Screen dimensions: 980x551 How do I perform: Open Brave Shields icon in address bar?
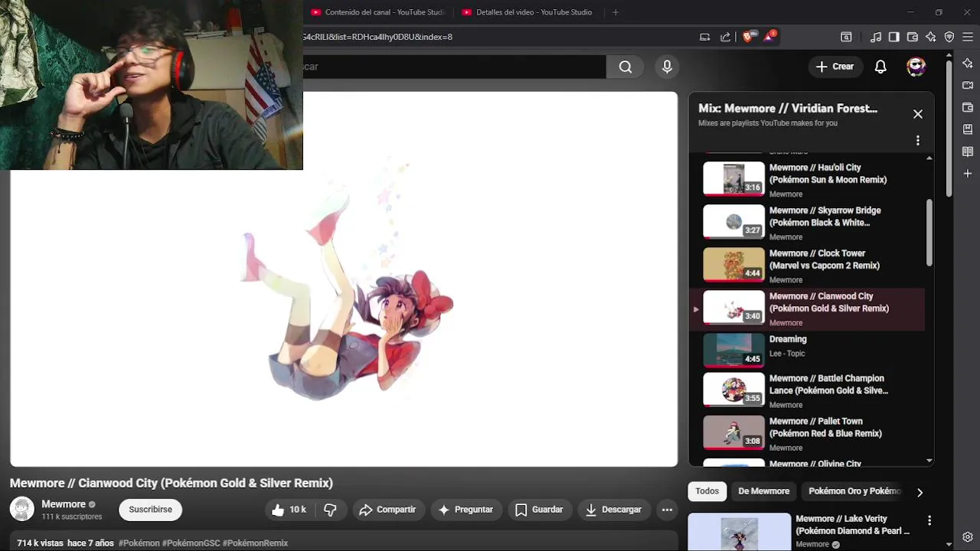749,36
